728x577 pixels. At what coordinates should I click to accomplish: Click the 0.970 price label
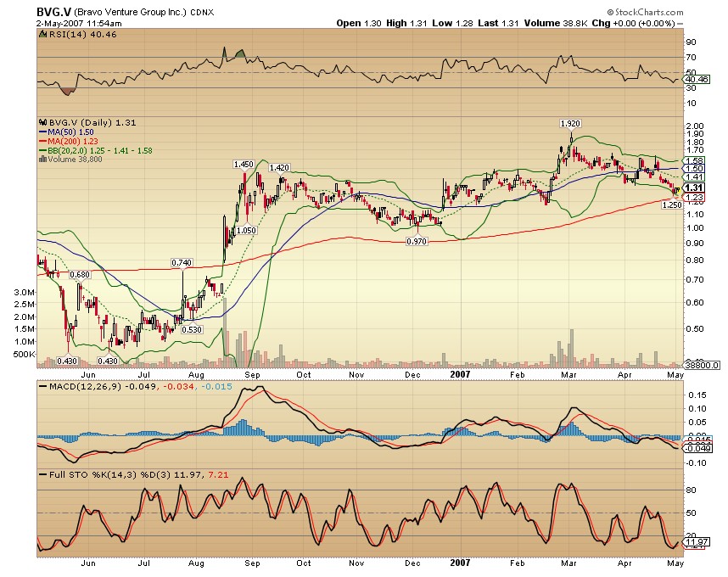coord(417,241)
